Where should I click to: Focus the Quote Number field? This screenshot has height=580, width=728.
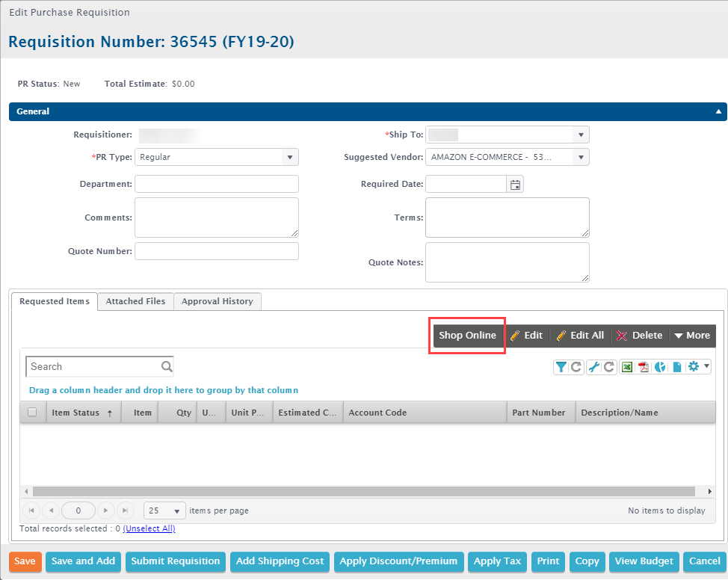216,251
